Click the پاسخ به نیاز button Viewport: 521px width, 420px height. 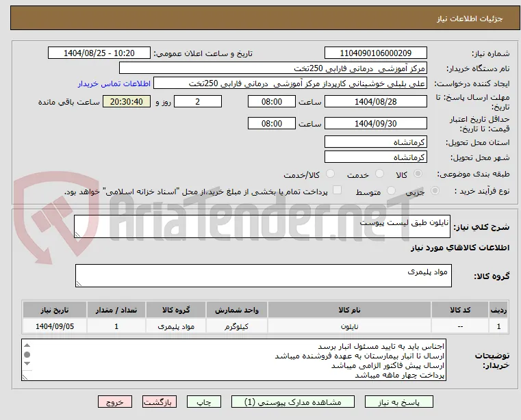coord(398,402)
